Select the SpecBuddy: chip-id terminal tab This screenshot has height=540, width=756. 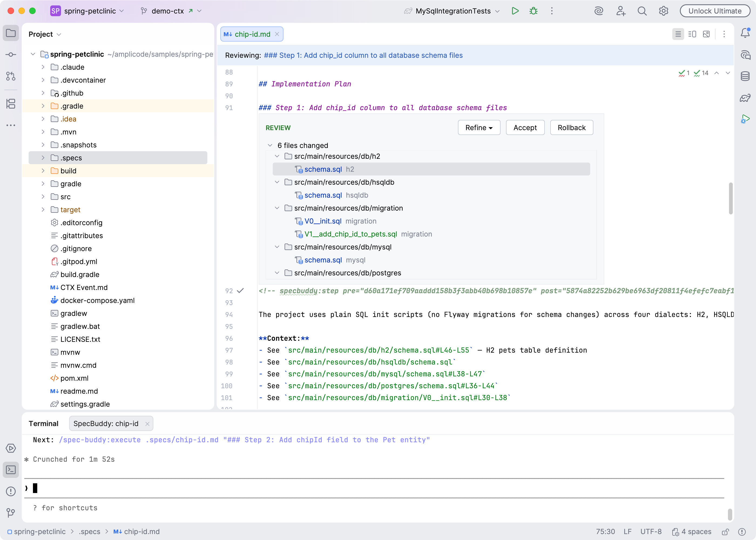106,423
